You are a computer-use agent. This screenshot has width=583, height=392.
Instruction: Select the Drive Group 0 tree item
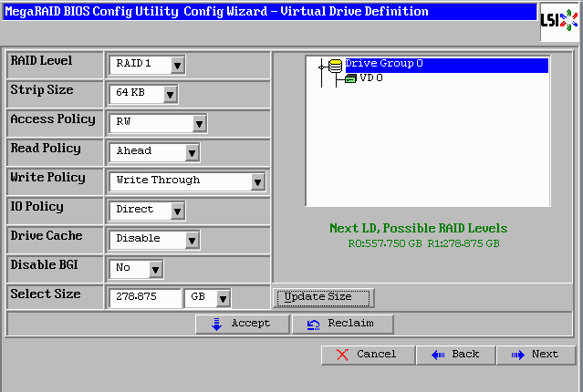point(383,64)
